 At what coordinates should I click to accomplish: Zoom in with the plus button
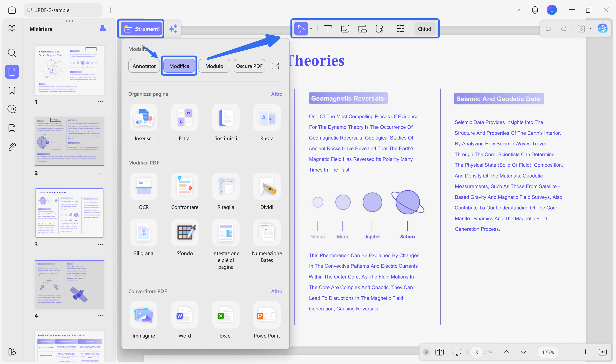pyautogui.click(x=585, y=352)
